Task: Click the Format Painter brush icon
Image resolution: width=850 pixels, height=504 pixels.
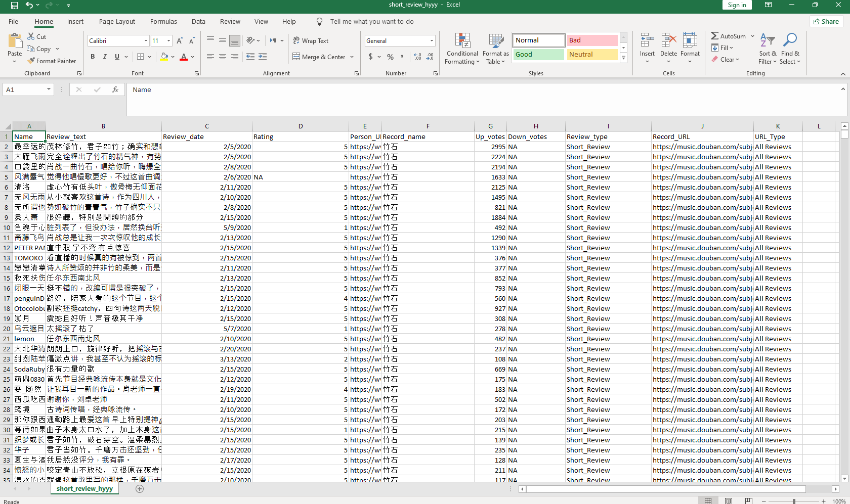Action: [x=31, y=61]
